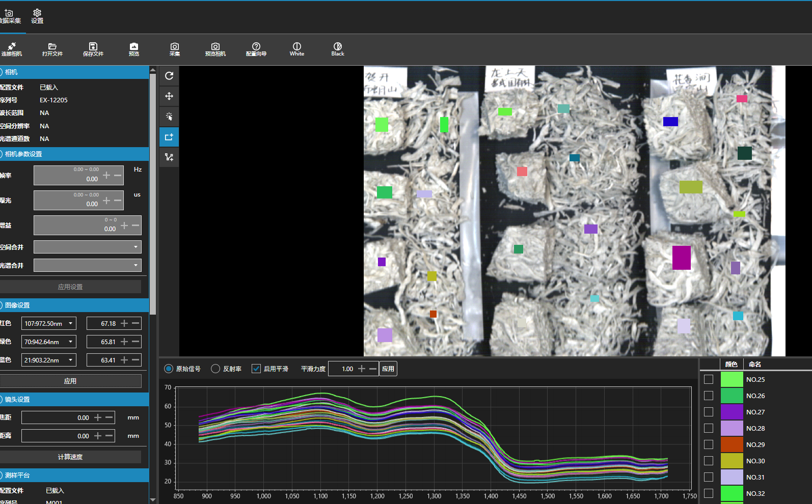Open the 空间合并 dropdown
Screen dimensions: 812x504
[88, 247]
